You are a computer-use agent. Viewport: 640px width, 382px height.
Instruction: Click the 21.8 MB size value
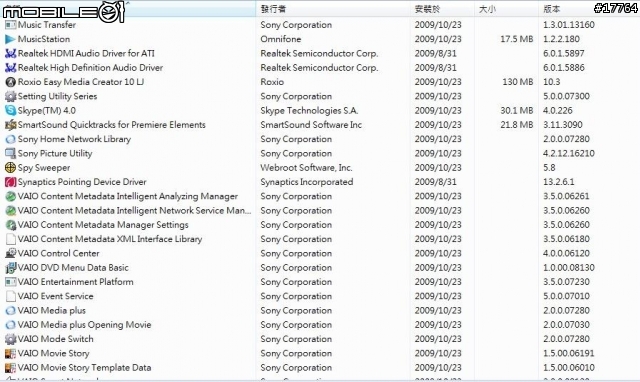(x=517, y=125)
